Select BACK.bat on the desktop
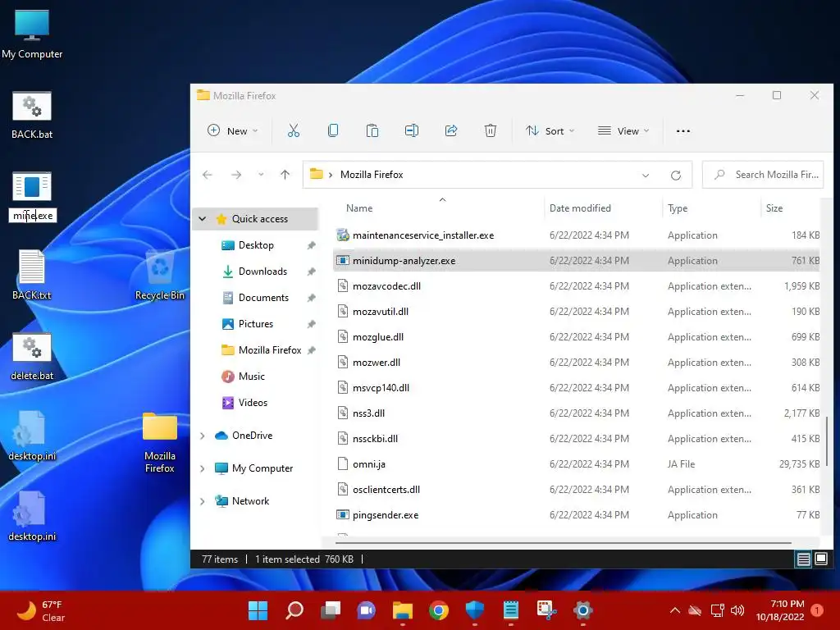The height and width of the screenshot is (630, 840). pos(32,115)
